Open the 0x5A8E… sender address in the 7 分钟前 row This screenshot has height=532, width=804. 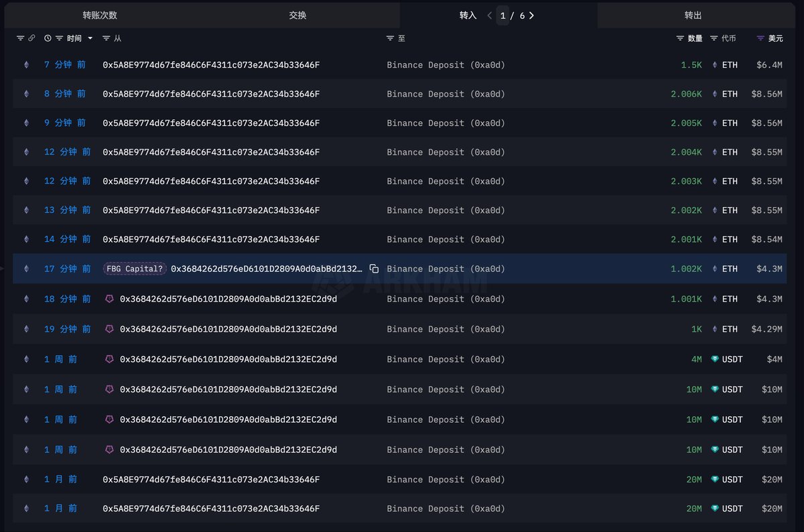point(211,65)
